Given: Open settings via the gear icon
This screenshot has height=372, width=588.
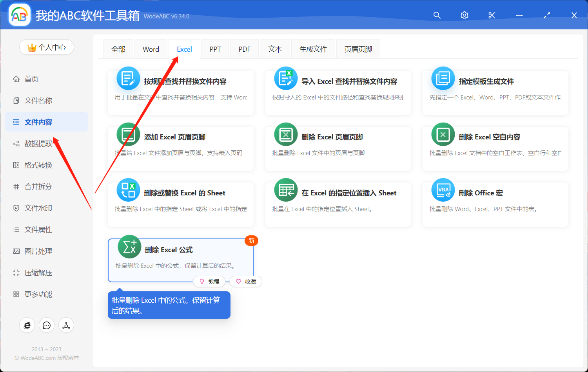Looking at the screenshot, I should point(464,15).
